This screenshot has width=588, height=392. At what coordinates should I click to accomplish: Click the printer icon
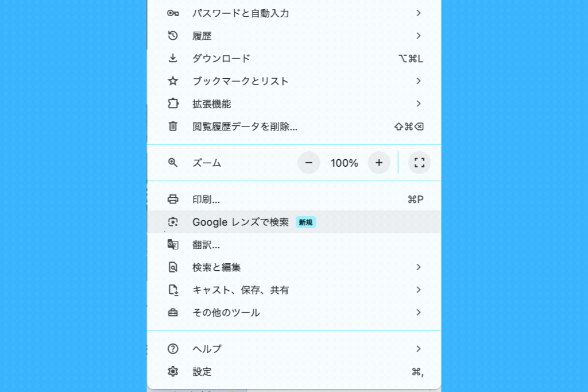tap(173, 199)
